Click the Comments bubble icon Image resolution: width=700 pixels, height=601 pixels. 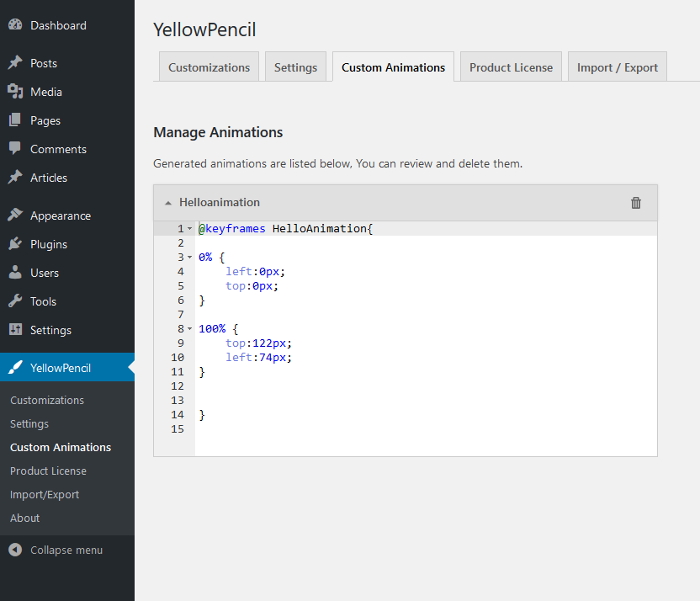(x=15, y=148)
